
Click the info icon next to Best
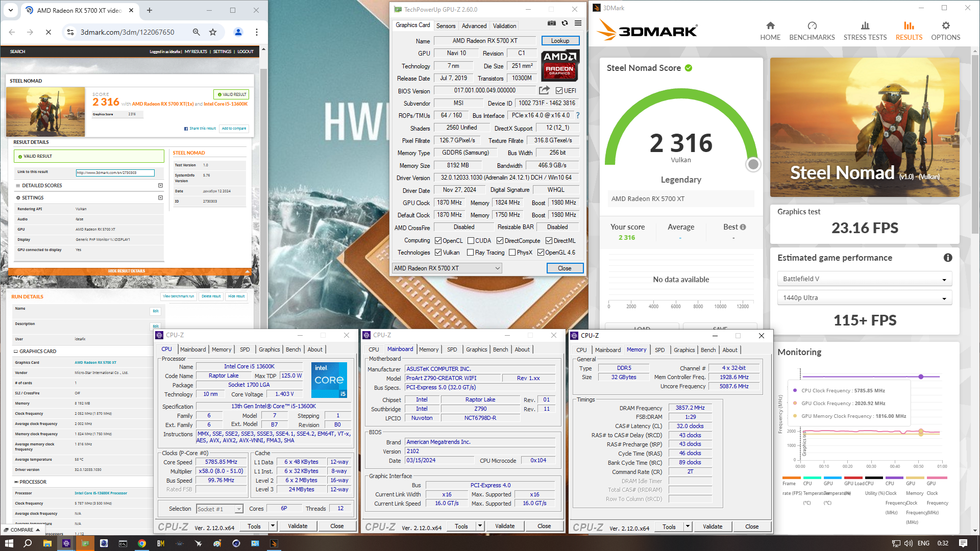pyautogui.click(x=743, y=227)
